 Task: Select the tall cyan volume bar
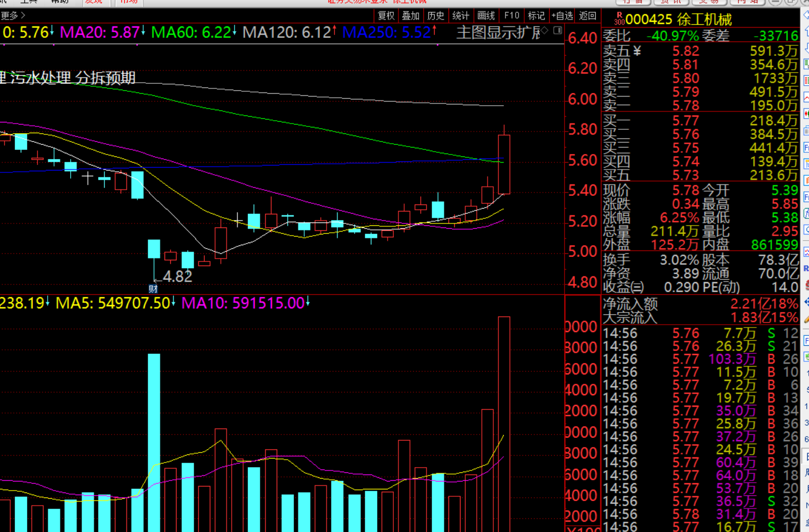pyautogui.click(x=154, y=442)
